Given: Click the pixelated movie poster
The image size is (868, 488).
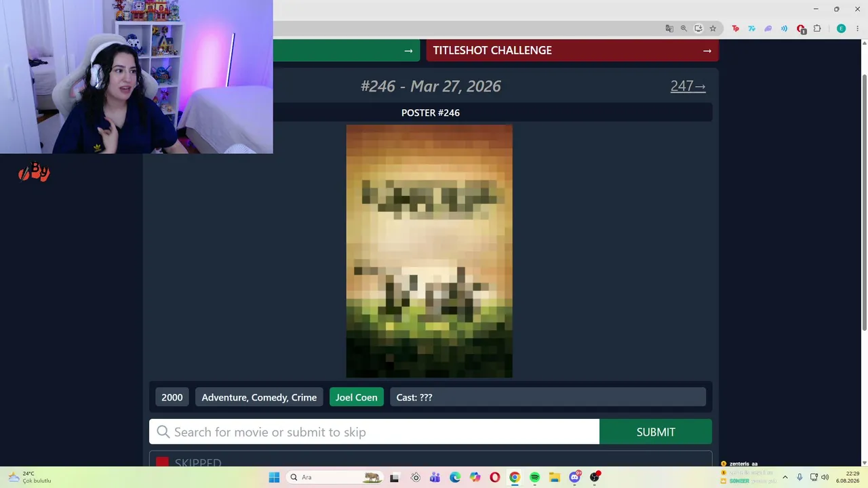Looking at the screenshot, I should coord(429,251).
